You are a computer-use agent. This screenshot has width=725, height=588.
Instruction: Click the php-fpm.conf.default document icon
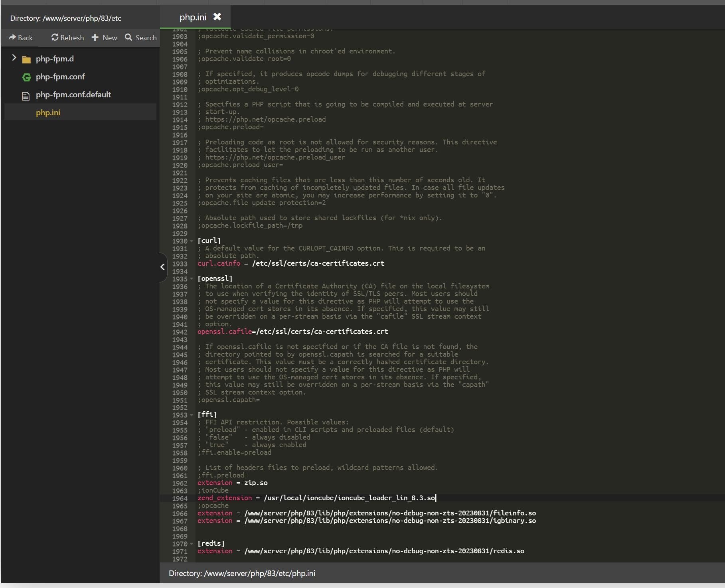(x=26, y=96)
